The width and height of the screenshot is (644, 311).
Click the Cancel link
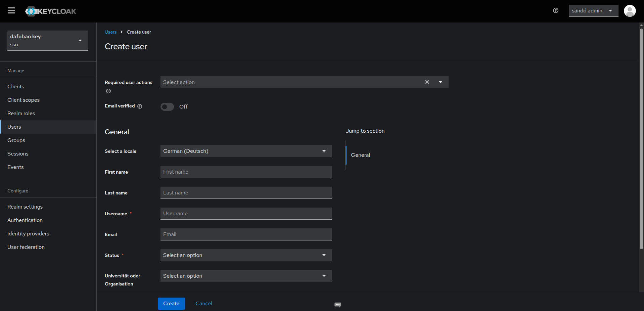point(203,304)
